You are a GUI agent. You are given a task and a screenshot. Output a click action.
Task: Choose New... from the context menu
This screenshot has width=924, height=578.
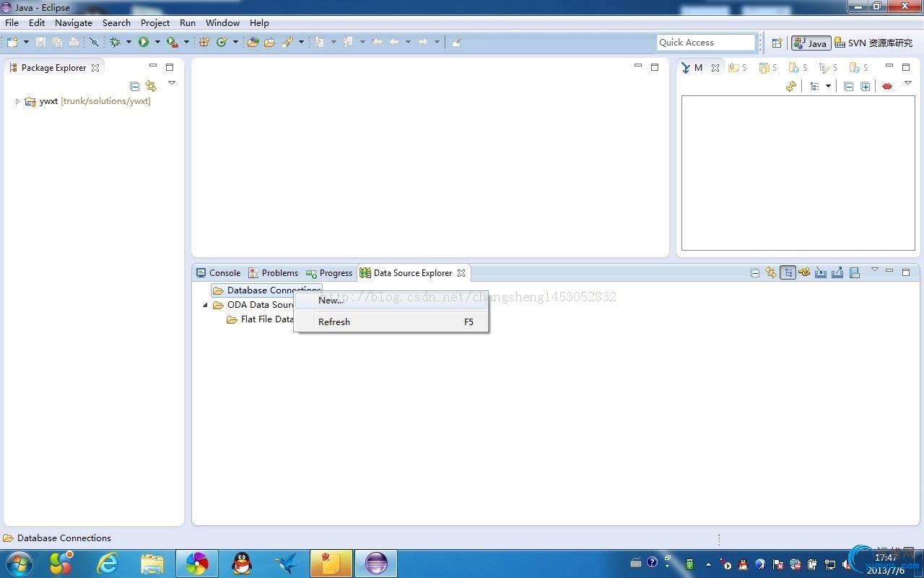point(331,301)
